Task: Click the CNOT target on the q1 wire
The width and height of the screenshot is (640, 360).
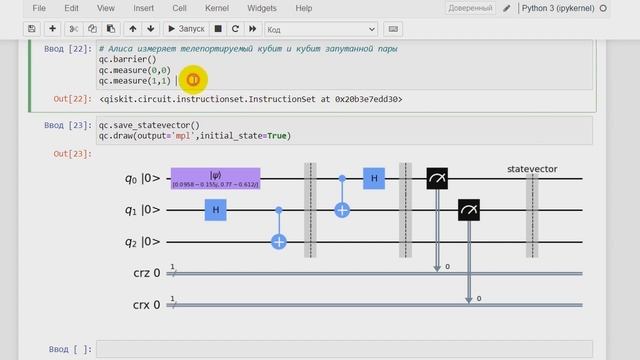Action: click(342, 210)
